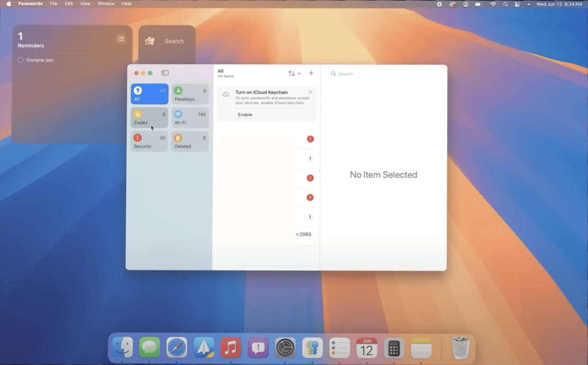Open Safari from the Dock
The height and width of the screenshot is (365, 588).
177,348
